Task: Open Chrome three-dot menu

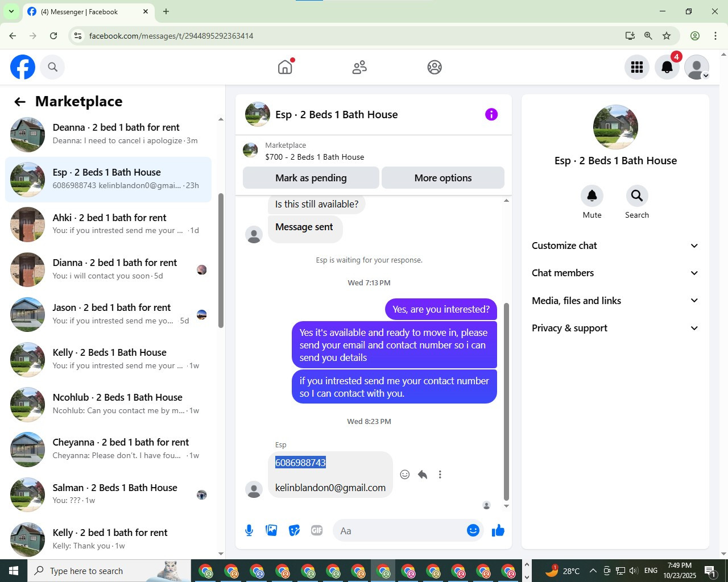Action: pyautogui.click(x=715, y=36)
